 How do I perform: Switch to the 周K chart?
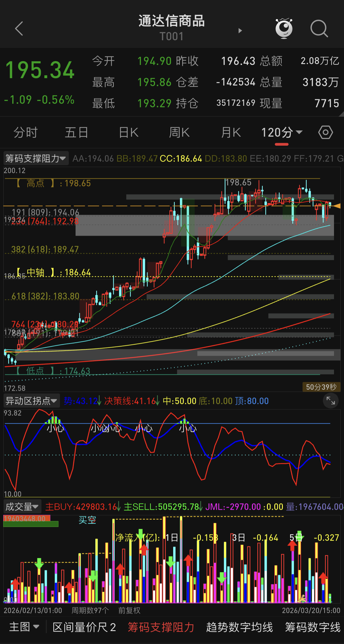pos(179,133)
